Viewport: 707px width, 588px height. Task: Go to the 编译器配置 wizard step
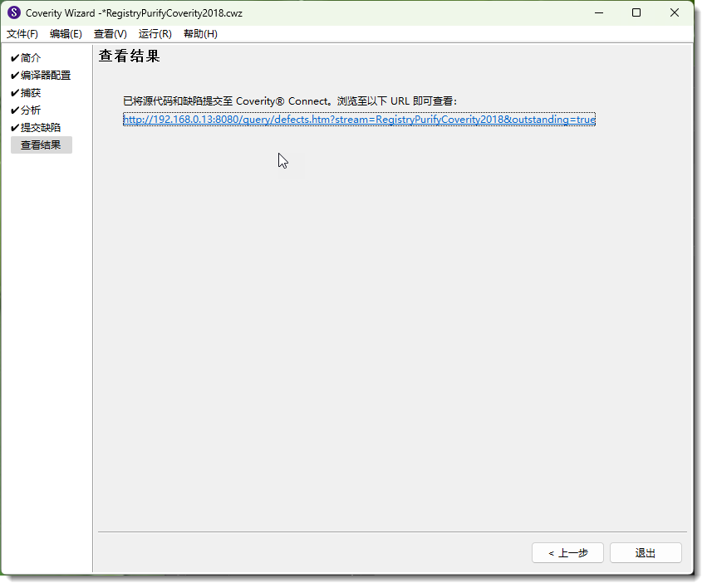pyautogui.click(x=45, y=76)
